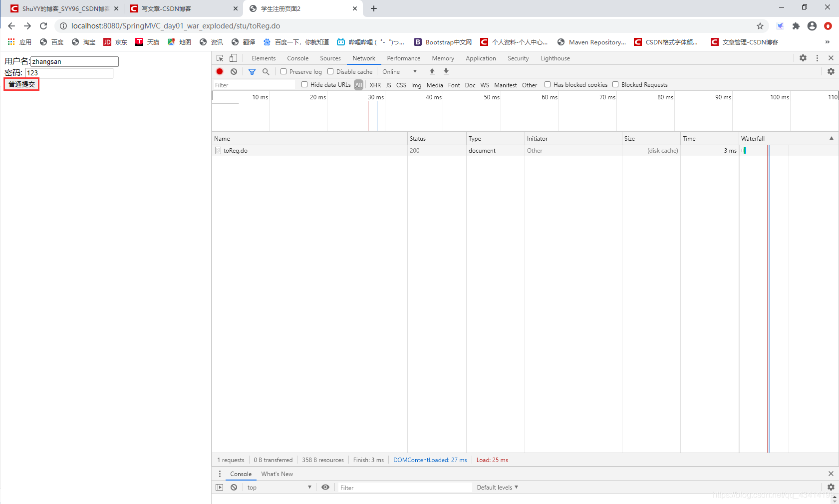
Task: Open DevTools settings gear icon
Action: click(x=803, y=58)
